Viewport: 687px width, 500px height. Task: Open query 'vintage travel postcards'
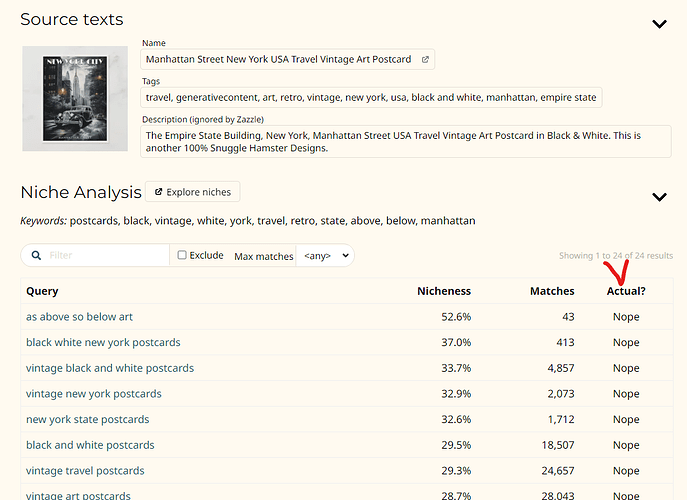tap(85, 471)
